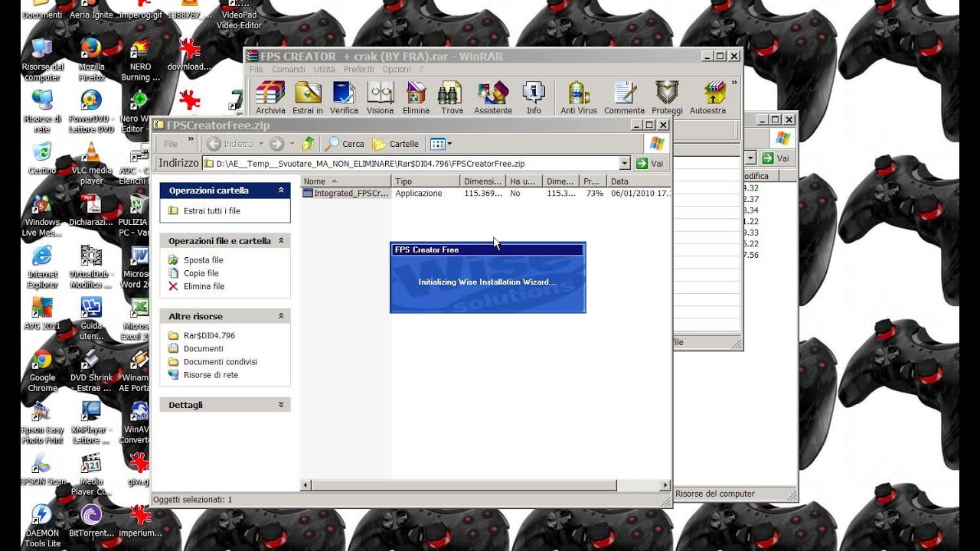Open the views dropdown button in Explorer toolbar
This screenshot has height=551, width=980.
coord(441,144)
